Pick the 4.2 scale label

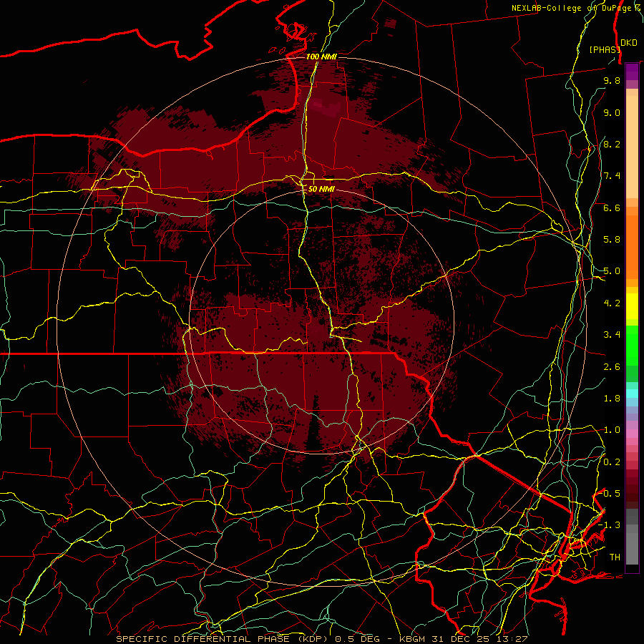click(x=612, y=303)
